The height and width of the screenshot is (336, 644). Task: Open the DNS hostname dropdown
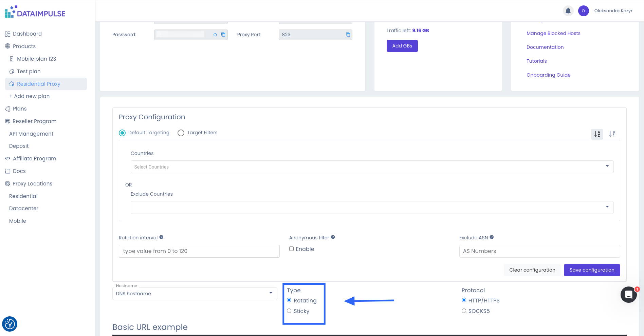pos(195,294)
